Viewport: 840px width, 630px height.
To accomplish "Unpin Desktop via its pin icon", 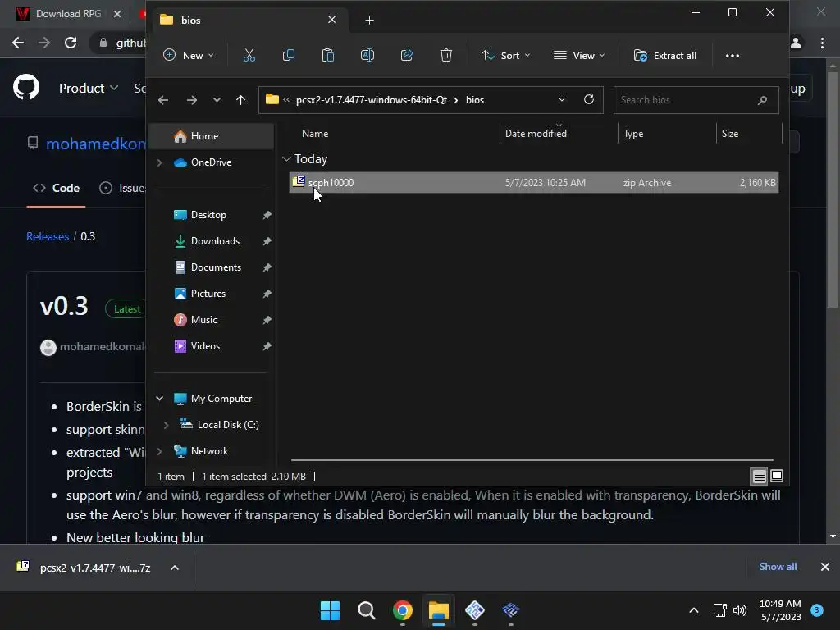I will point(267,215).
